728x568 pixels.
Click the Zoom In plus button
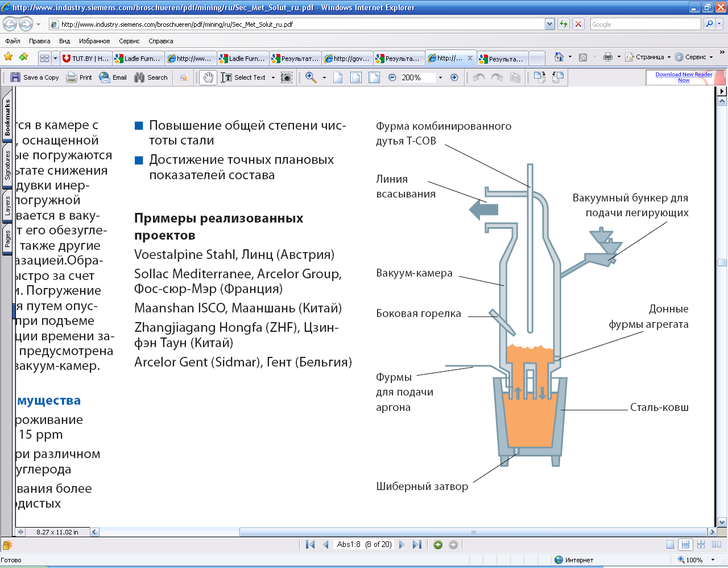(454, 77)
